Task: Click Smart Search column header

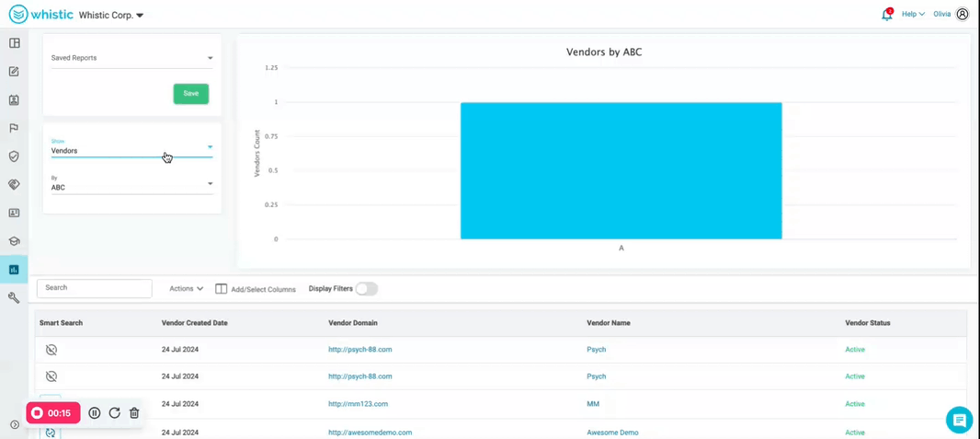Action: coord(61,323)
